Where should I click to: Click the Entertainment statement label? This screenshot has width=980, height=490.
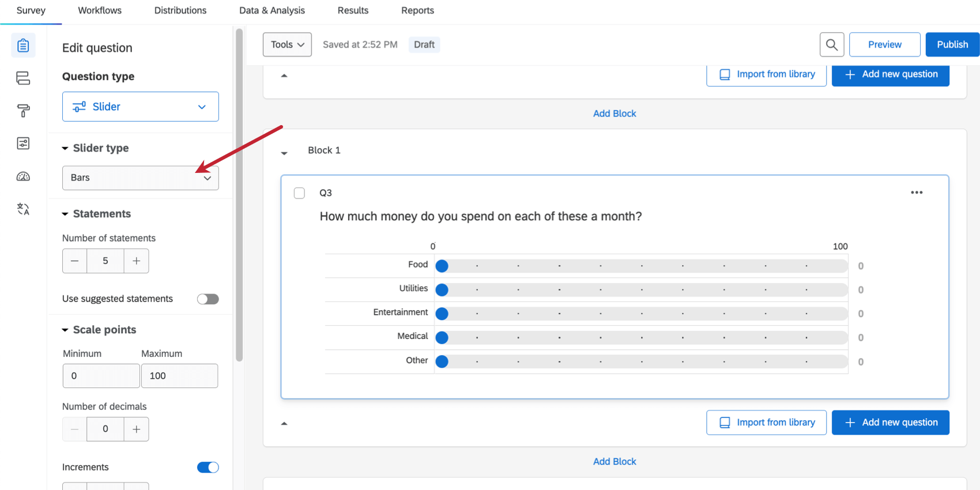click(x=401, y=312)
